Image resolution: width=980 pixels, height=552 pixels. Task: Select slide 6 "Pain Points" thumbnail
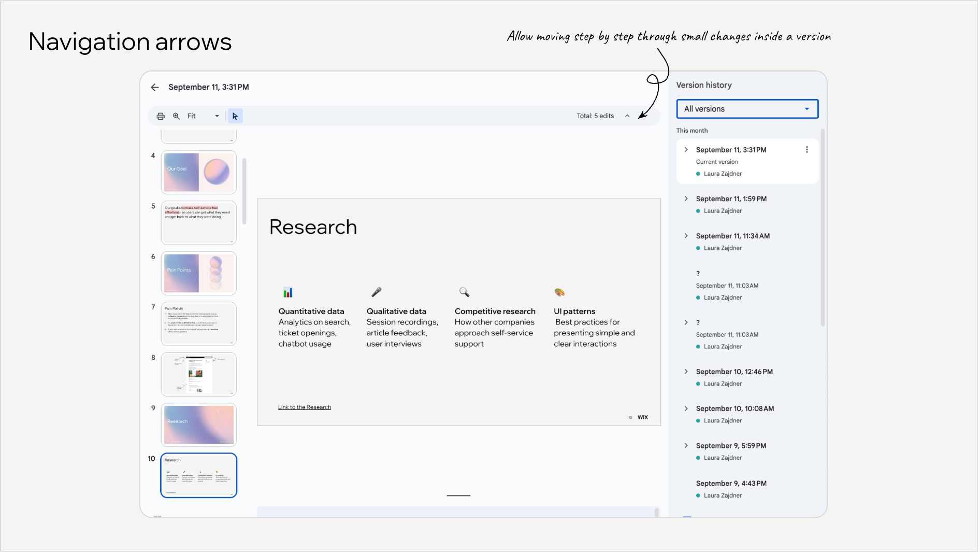tap(199, 273)
